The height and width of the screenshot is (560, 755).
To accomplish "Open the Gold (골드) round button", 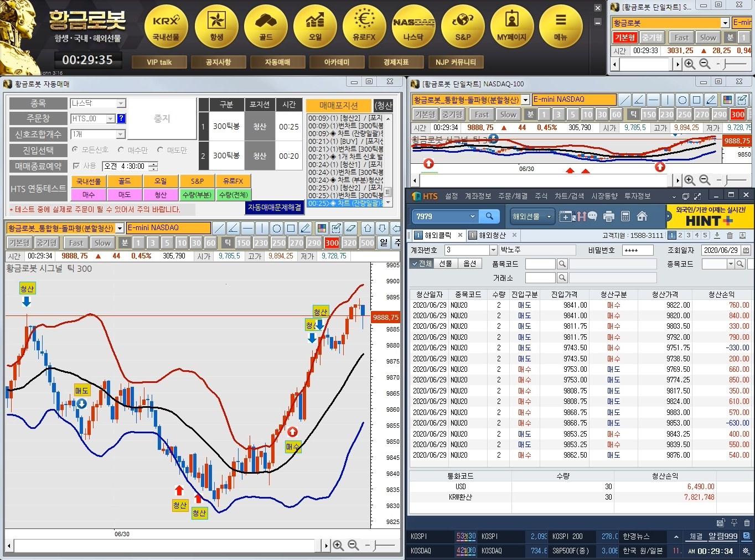I will [x=266, y=26].
